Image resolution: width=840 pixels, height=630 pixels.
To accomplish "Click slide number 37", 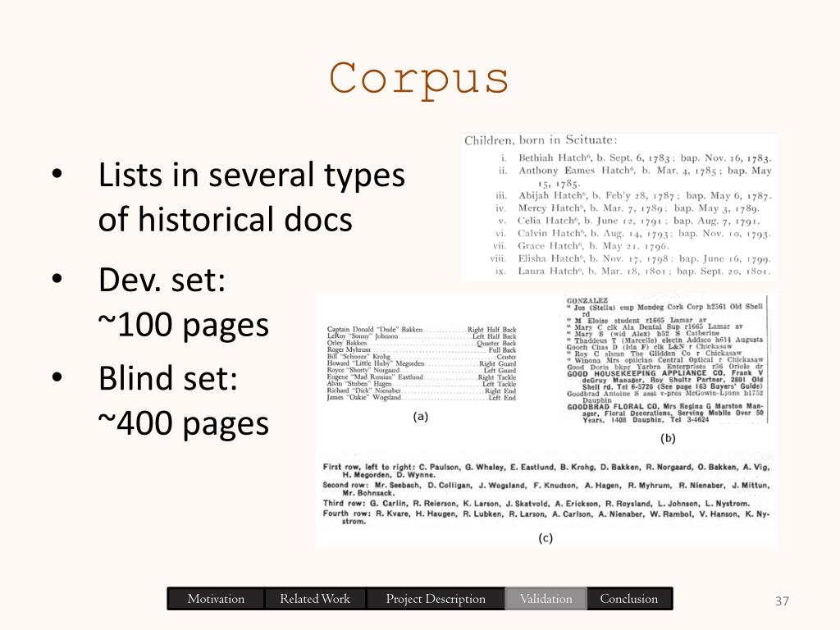I will [782, 601].
